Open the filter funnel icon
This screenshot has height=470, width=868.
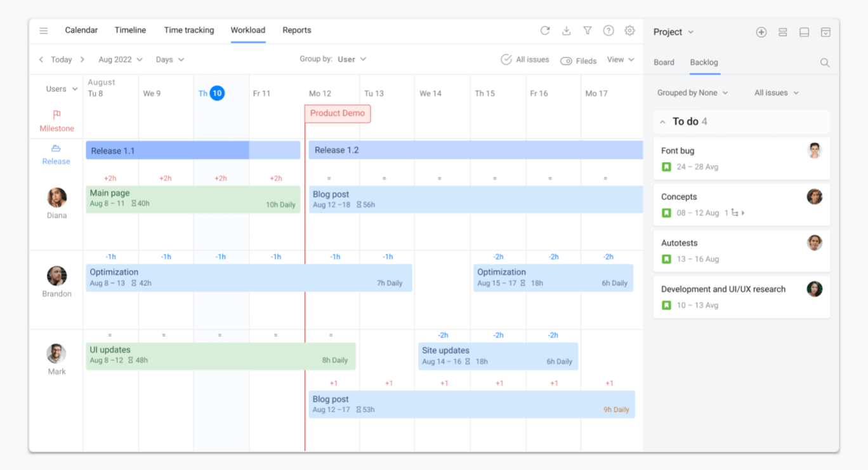pyautogui.click(x=588, y=30)
